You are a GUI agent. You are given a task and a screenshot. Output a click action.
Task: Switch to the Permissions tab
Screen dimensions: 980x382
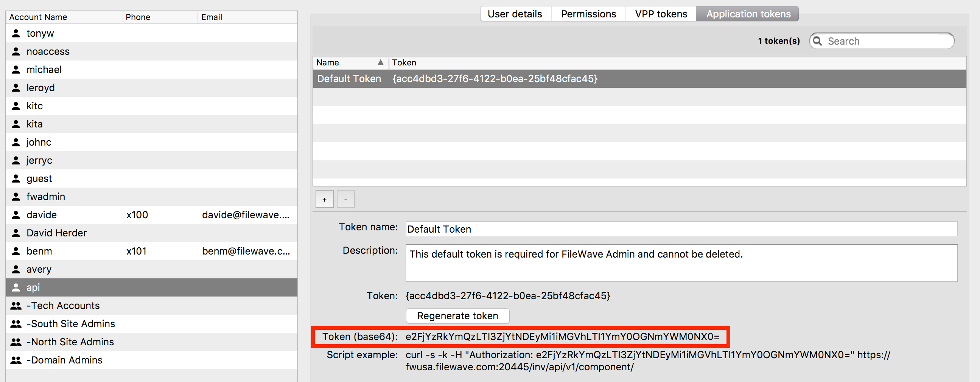point(588,14)
